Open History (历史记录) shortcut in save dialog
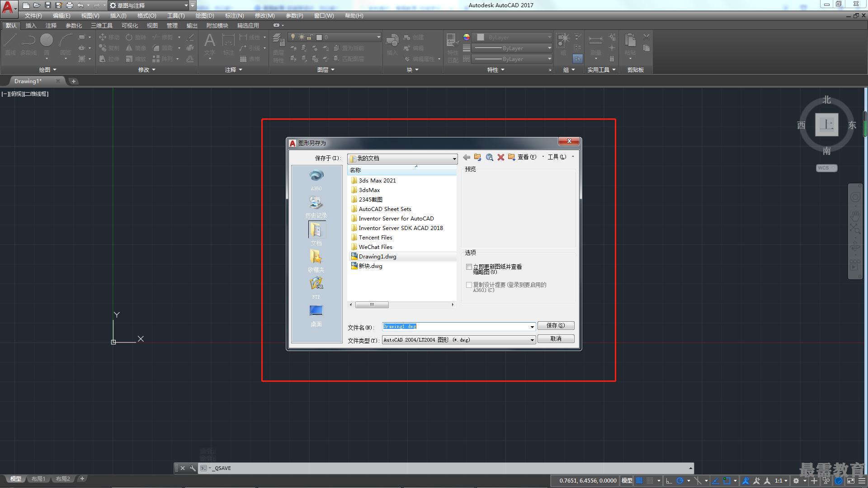The image size is (868, 488). pyautogui.click(x=316, y=206)
